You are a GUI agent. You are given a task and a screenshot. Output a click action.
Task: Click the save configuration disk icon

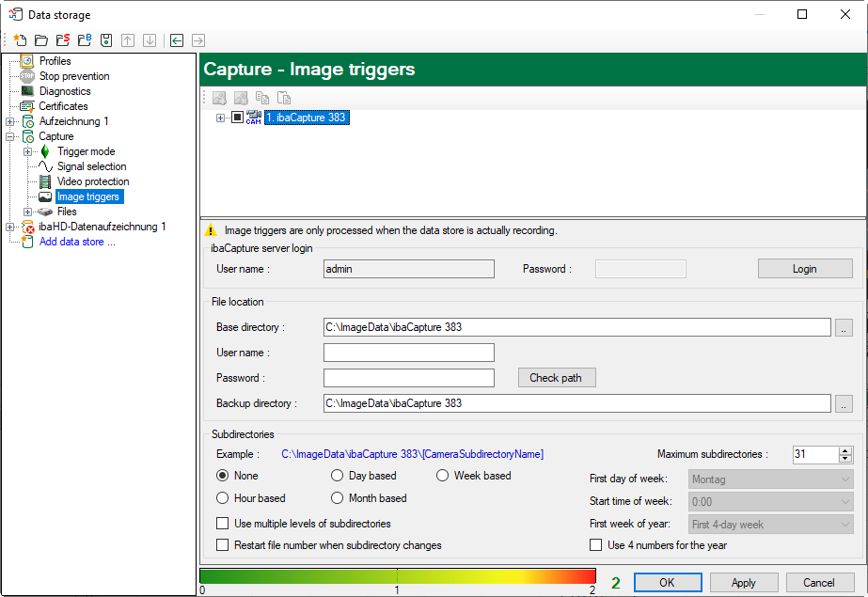(x=106, y=40)
